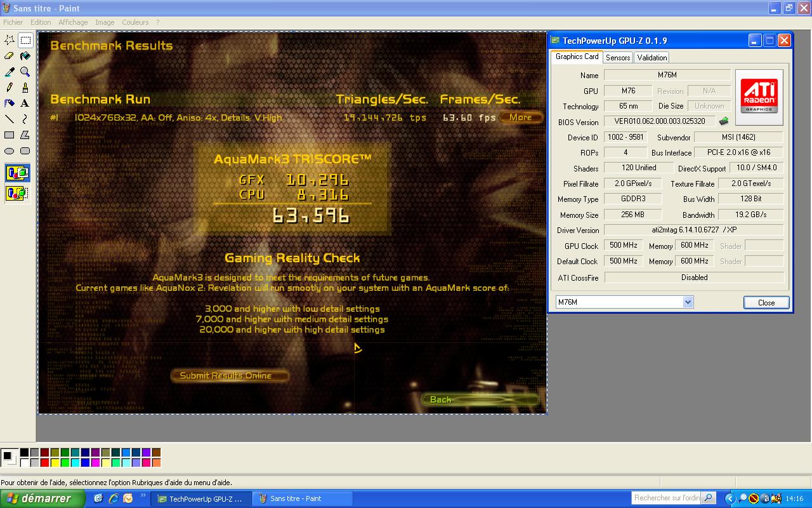This screenshot has height=508, width=812.
Task: Pick the Eraser tool
Action: click(10, 56)
